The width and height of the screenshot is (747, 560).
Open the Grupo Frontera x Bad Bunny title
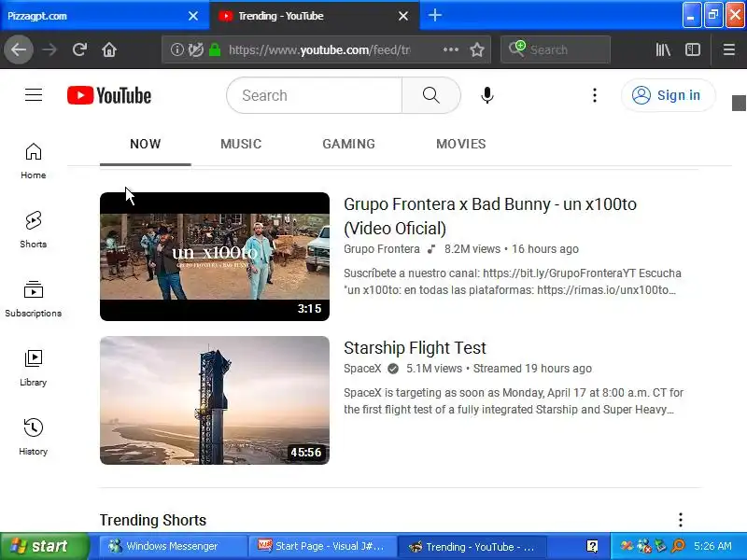tap(490, 217)
